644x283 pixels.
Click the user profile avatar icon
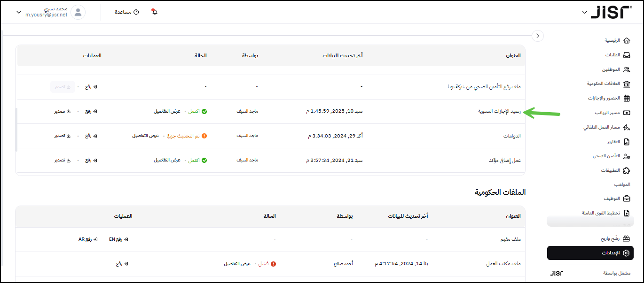78,12
